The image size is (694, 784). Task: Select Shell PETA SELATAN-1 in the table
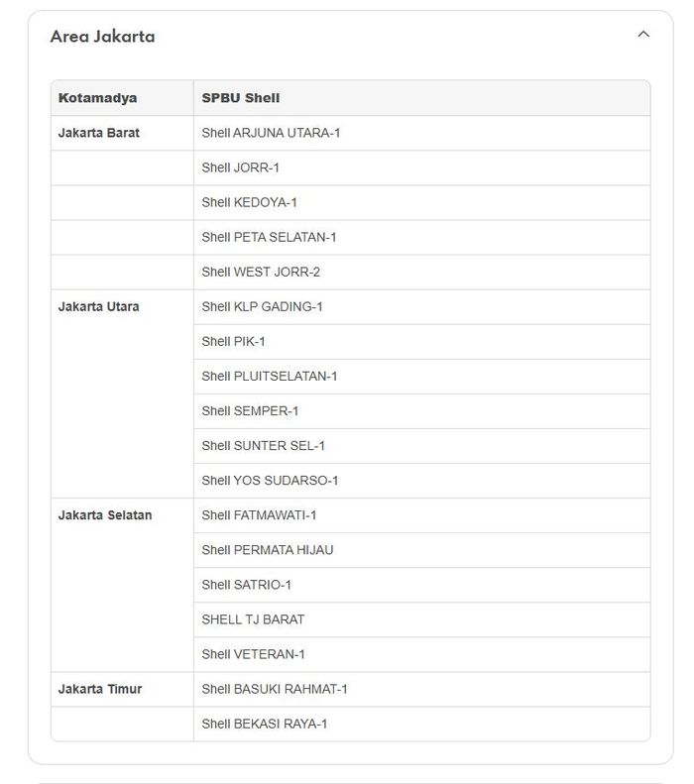point(269,237)
